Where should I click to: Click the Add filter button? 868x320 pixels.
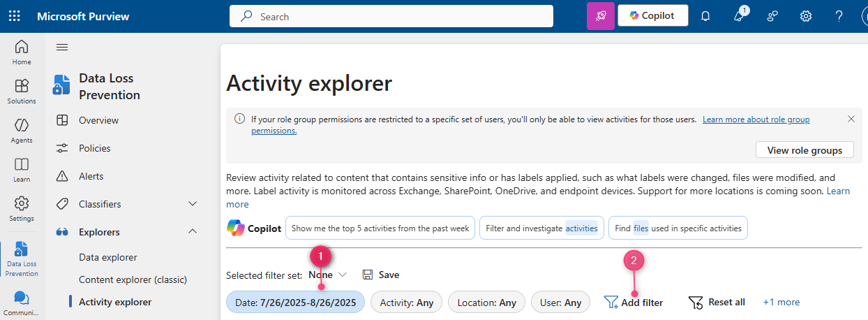coord(634,303)
